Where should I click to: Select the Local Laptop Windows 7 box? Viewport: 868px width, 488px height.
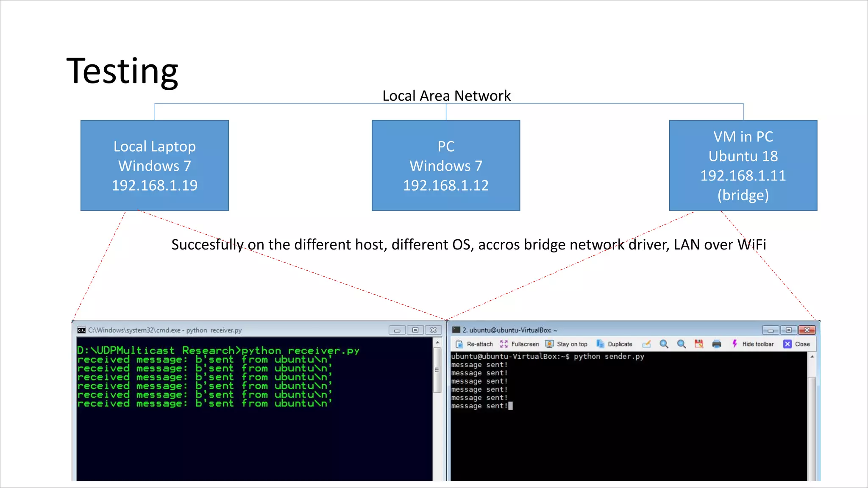pos(155,165)
